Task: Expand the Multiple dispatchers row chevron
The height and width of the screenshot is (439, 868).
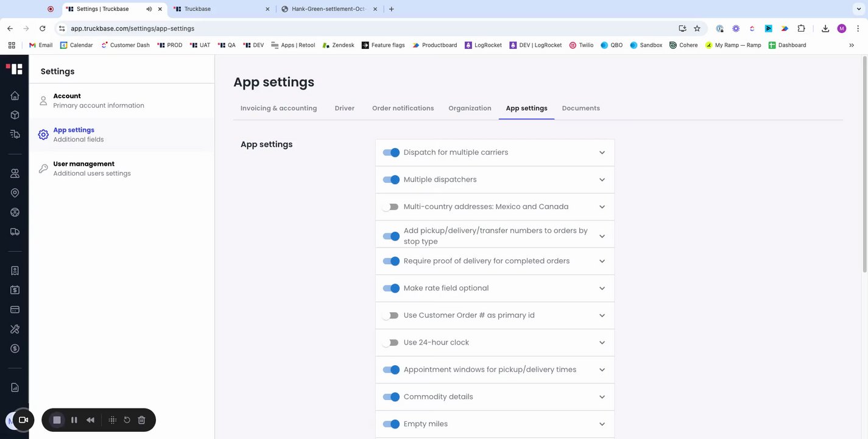Action: [x=602, y=180]
